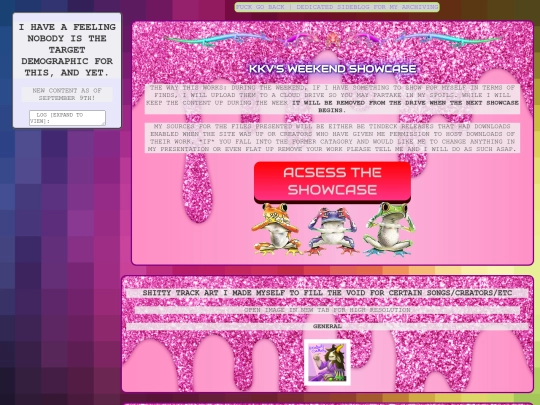The width and height of the screenshot is (540, 405).
Task: Click 'My sources for the files' paragraph
Action: (x=332, y=138)
